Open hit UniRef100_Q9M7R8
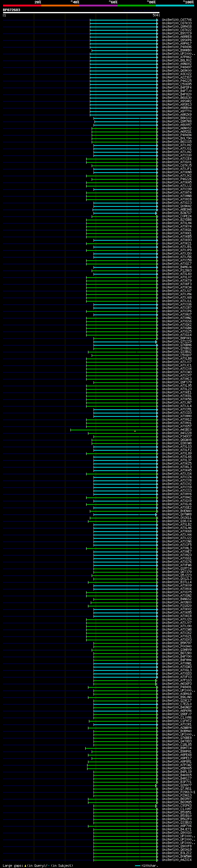The width and height of the screenshot is (197, 868). (176, 121)
